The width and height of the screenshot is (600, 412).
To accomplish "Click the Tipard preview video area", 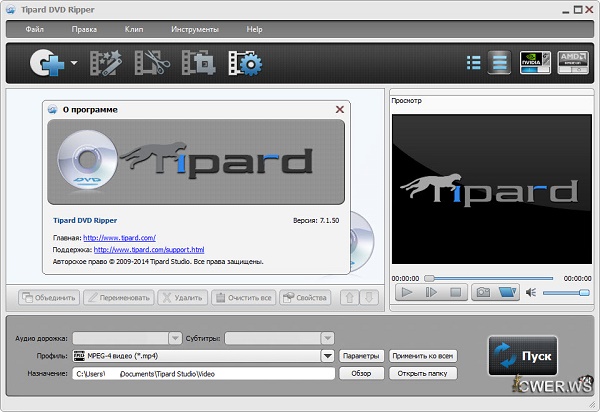I will tap(492, 189).
